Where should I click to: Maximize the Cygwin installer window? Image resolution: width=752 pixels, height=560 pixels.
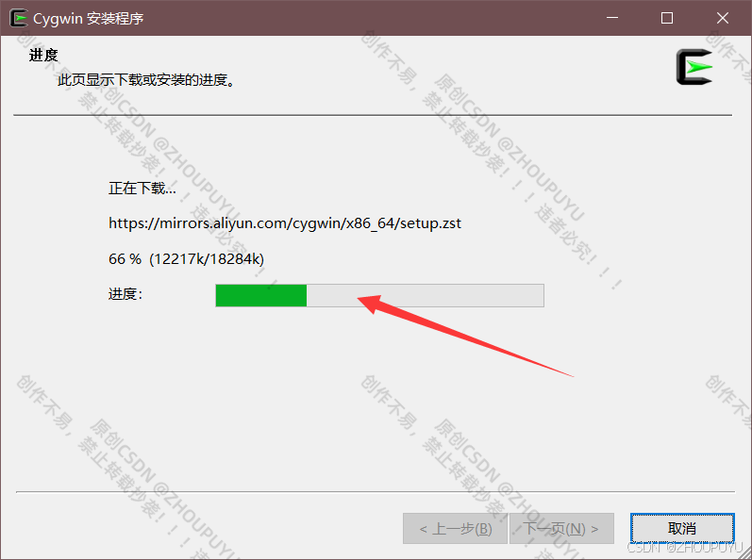point(667,18)
